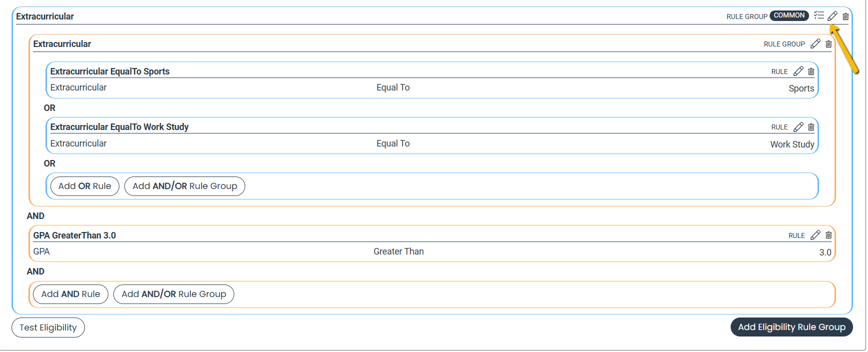Delete the Extracurricular EqualTo Work Study rule
The width and height of the screenshot is (868, 352).
tap(811, 127)
